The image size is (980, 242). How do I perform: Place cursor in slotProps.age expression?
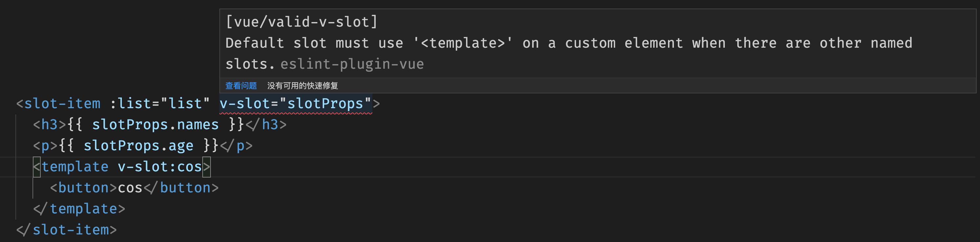pyautogui.click(x=139, y=146)
